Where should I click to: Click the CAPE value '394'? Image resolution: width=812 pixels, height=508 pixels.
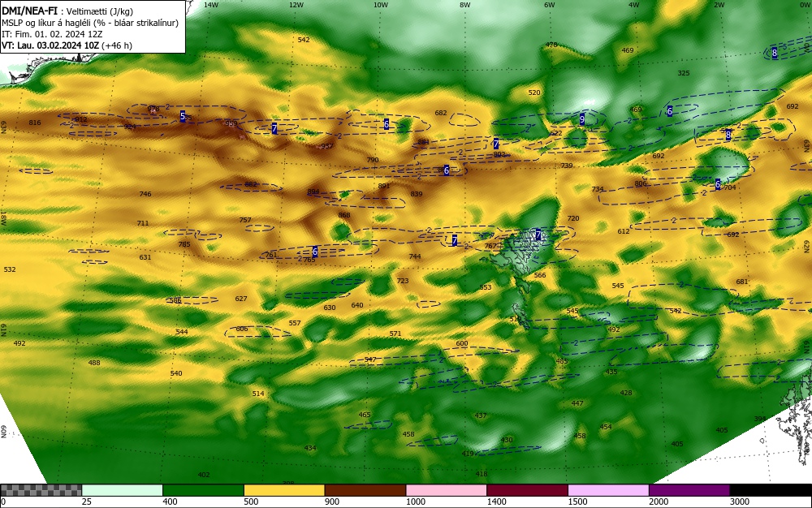[x=760, y=419]
